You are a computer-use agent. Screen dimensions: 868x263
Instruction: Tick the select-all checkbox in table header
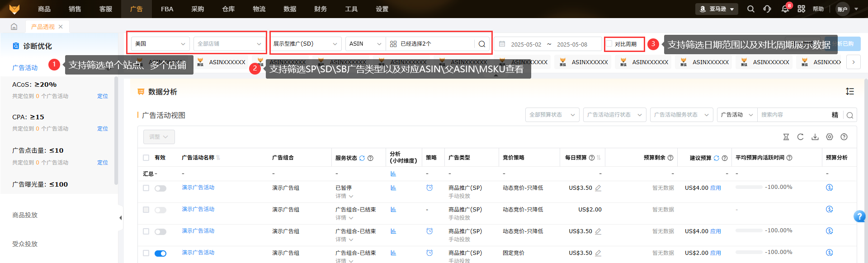coord(146,158)
